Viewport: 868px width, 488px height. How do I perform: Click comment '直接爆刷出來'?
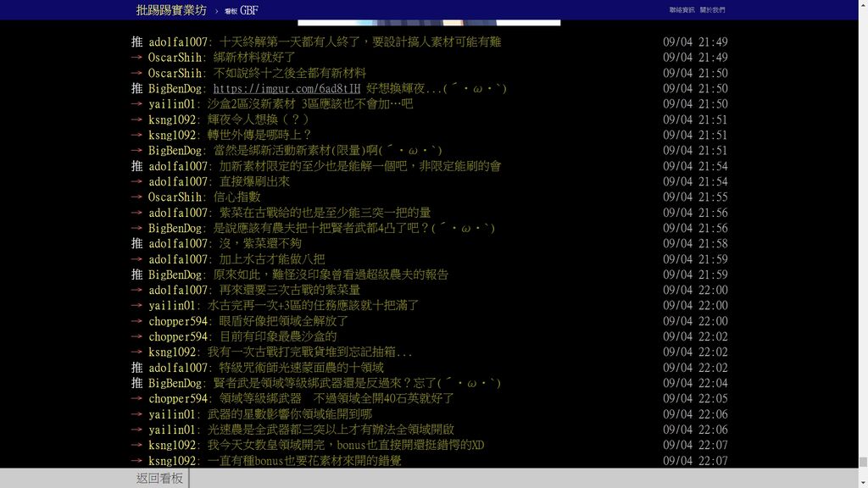click(x=254, y=181)
